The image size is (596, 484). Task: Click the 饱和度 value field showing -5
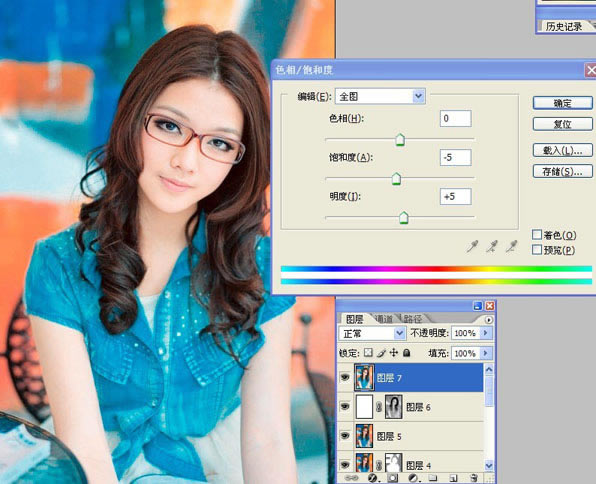coord(455,157)
